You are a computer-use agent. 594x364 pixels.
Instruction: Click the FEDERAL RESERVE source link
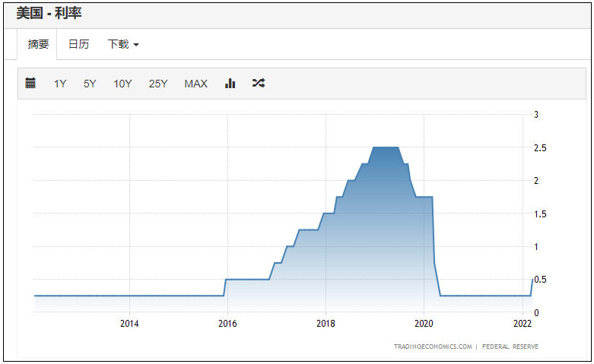coord(511,347)
